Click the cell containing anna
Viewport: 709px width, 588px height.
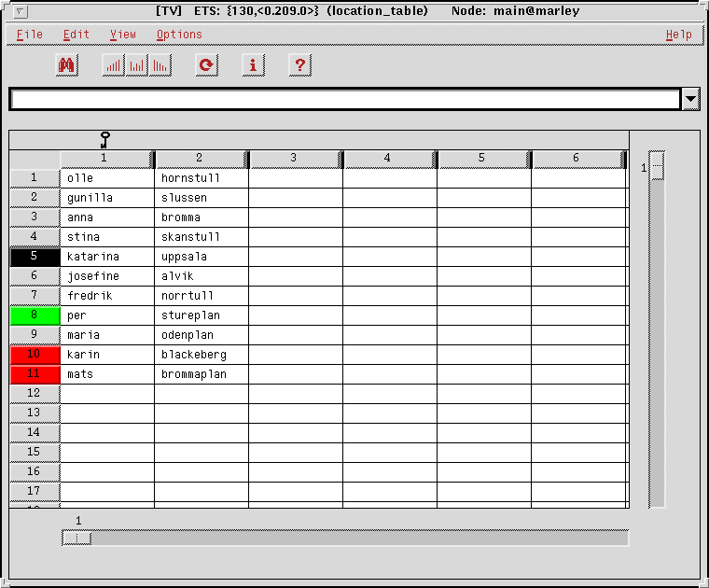107,217
